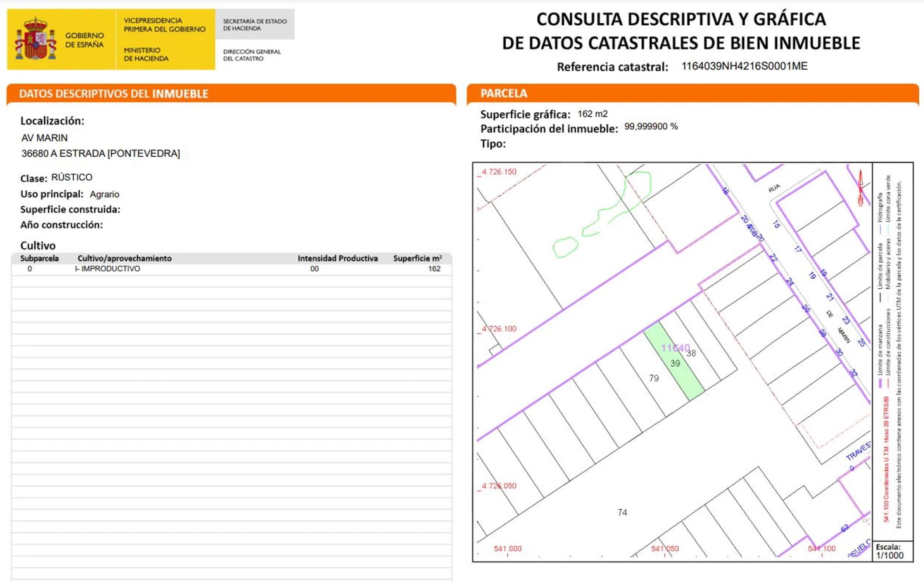
Task: Click the Gobierno de España logo text
Action: coord(84,40)
